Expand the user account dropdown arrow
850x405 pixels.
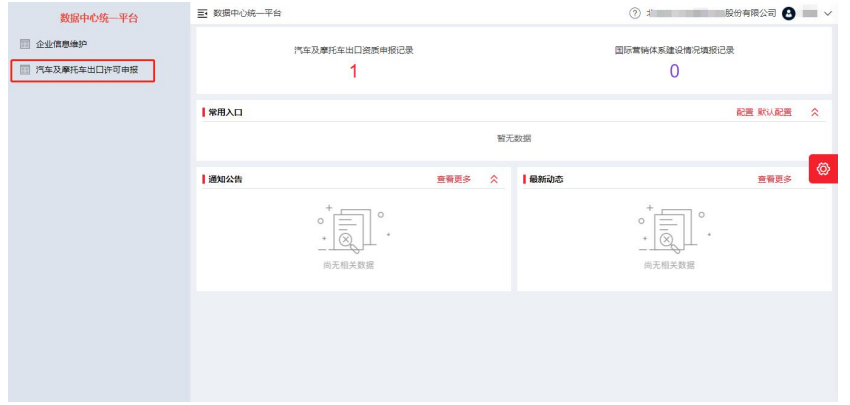[x=827, y=14]
